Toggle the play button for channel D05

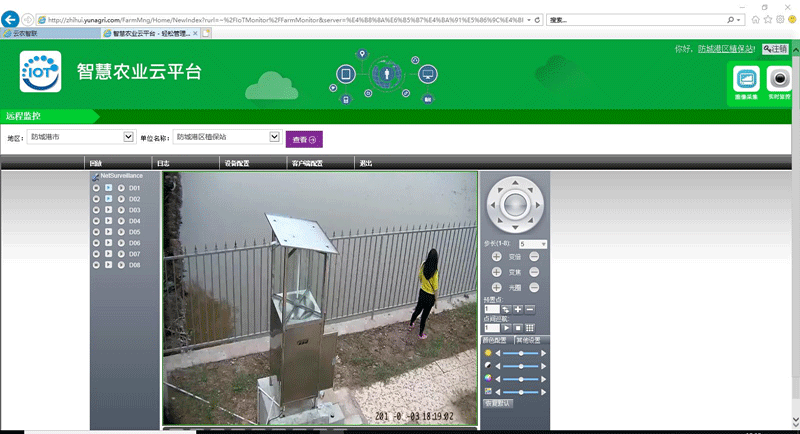point(108,232)
